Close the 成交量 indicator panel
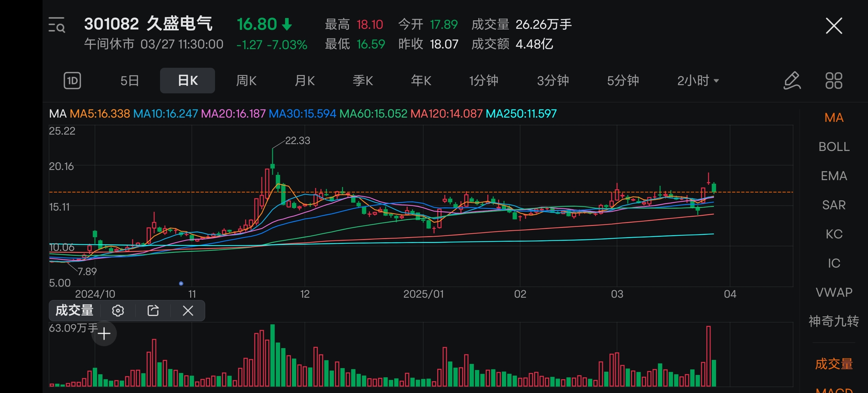This screenshot has width=868, height=393. [x=188, y=310]
